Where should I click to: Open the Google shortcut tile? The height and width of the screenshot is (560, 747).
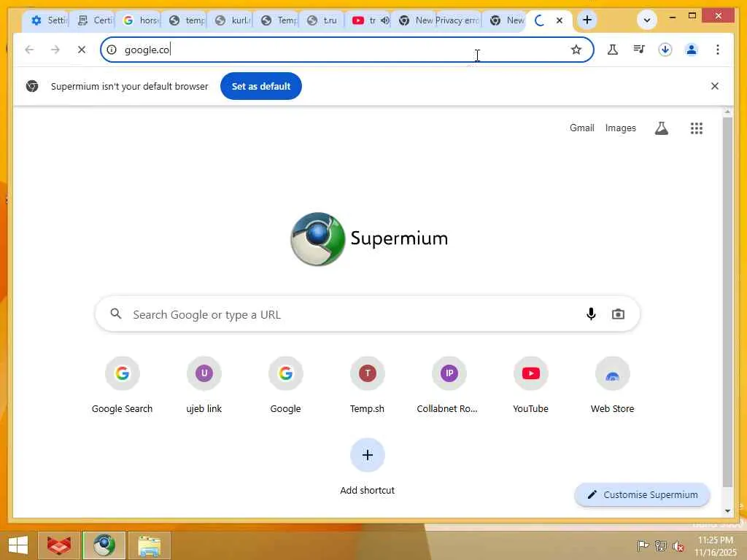pyautogui.click(x=285, y=386)
